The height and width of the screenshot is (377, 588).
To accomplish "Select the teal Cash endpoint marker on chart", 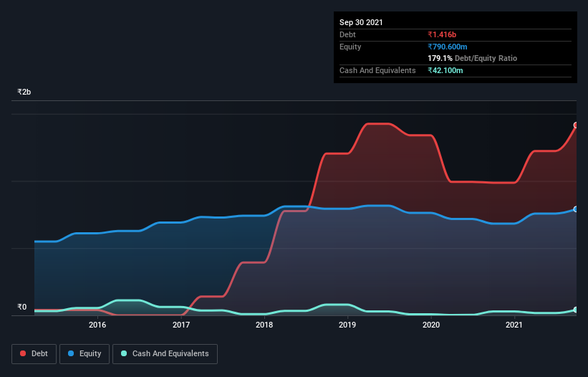I will (x=576, y=310).
